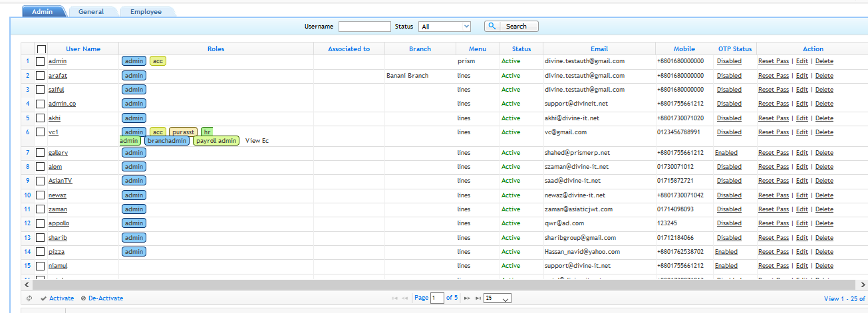The width and height of the screenshot is (868, 313).
Task: Click Active status for user newaz
Action: coord(511,195)
